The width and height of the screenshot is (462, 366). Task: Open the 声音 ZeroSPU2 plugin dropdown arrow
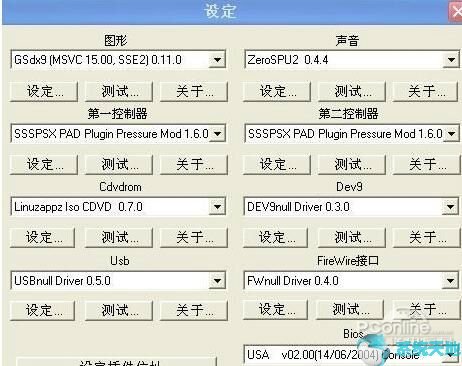(x=451, y=60)
